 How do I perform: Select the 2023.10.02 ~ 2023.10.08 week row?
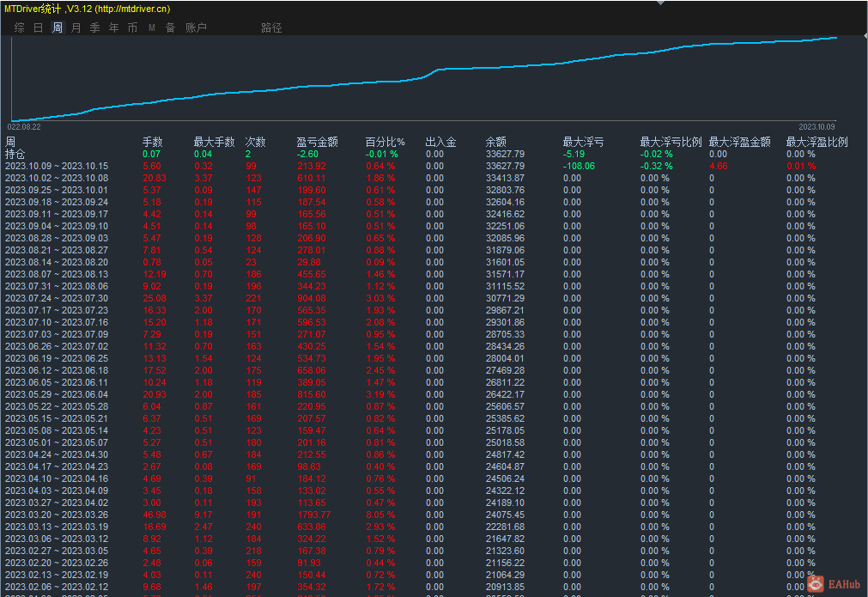(57, 178)
